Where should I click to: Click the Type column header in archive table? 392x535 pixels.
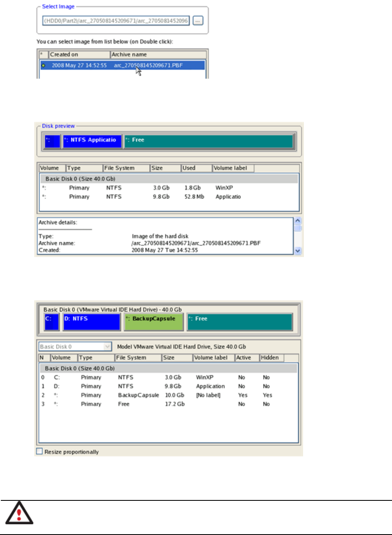(x=84, y=168)
